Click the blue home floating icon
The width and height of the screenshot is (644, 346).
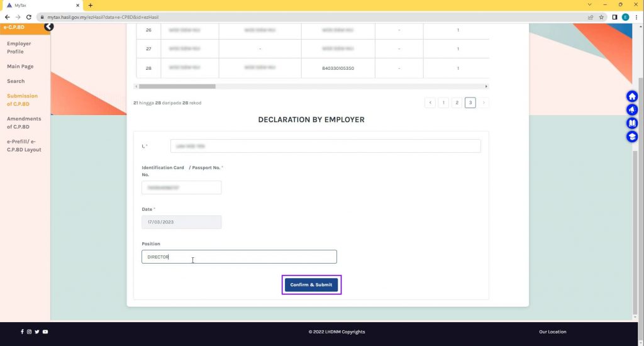(x=632, y=96)
